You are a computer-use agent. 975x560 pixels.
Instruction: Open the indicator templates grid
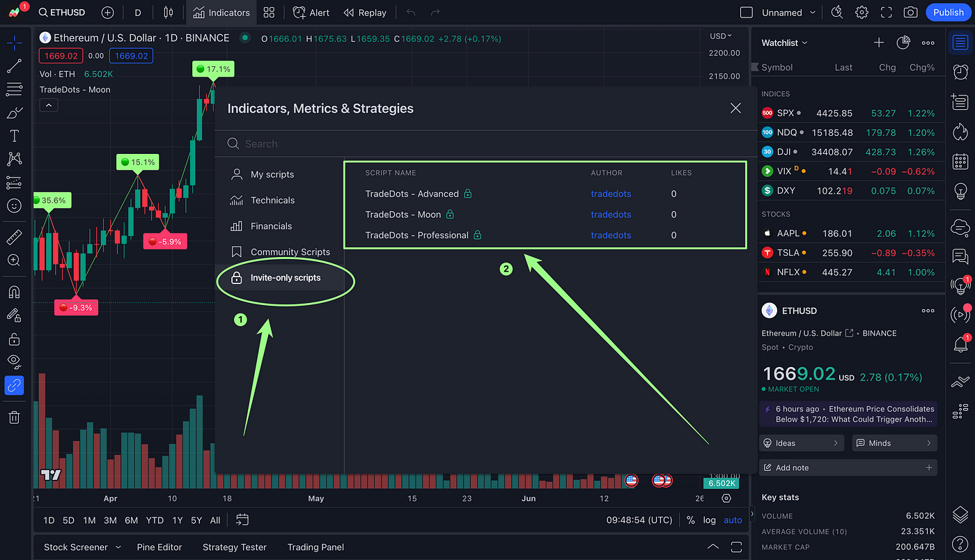[269, 13]
